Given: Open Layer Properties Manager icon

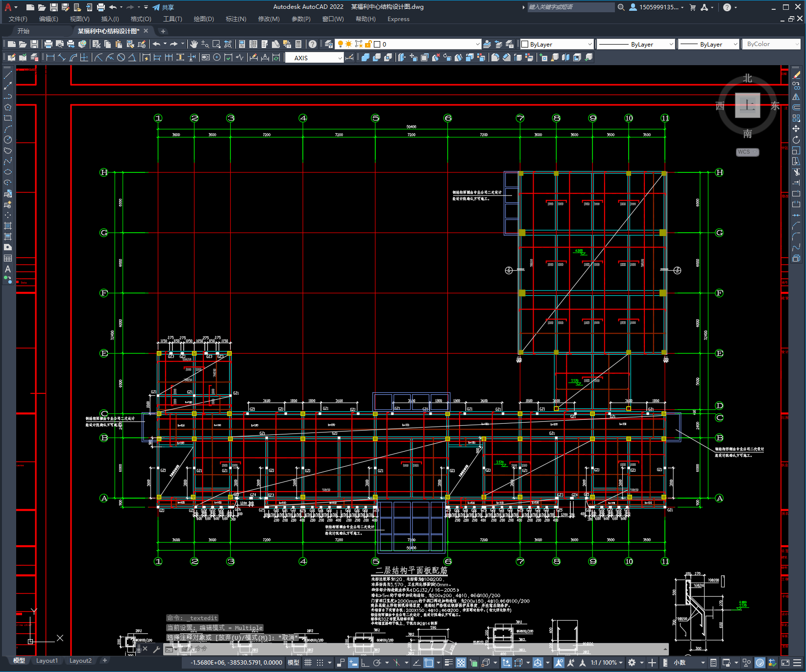Looking at the screenshot, I should tap(328, 44).
